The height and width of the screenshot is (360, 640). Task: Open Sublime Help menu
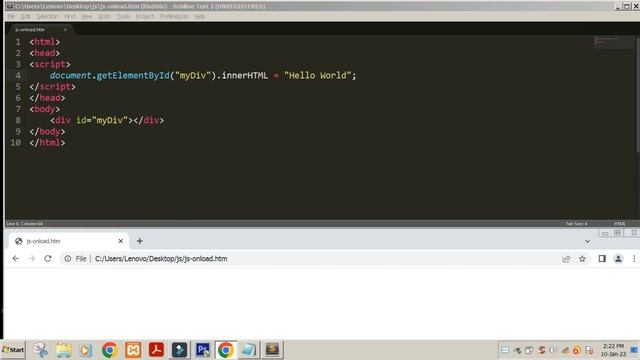[x=200, y=16]
